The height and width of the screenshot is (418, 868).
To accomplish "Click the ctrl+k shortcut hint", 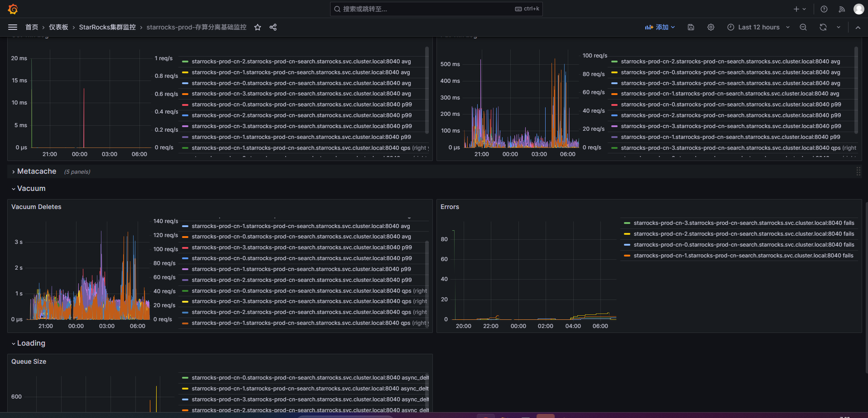I will click(x=527, y=9).
